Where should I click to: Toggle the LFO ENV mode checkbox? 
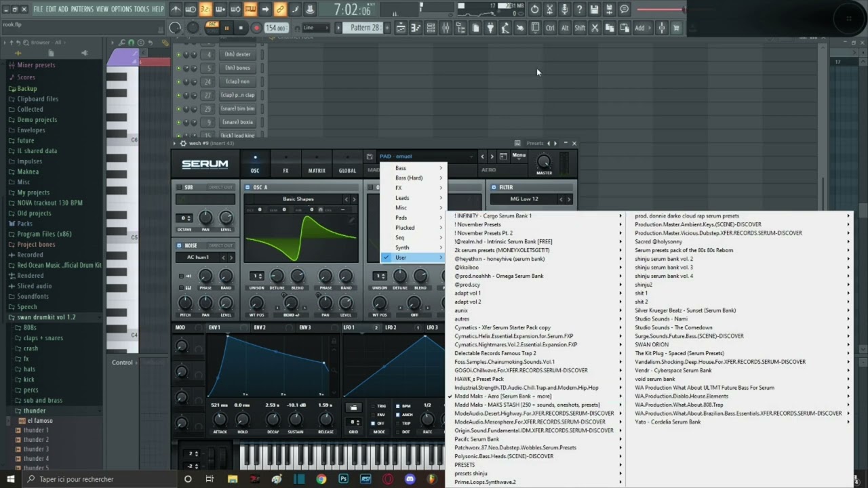(373, 415)
